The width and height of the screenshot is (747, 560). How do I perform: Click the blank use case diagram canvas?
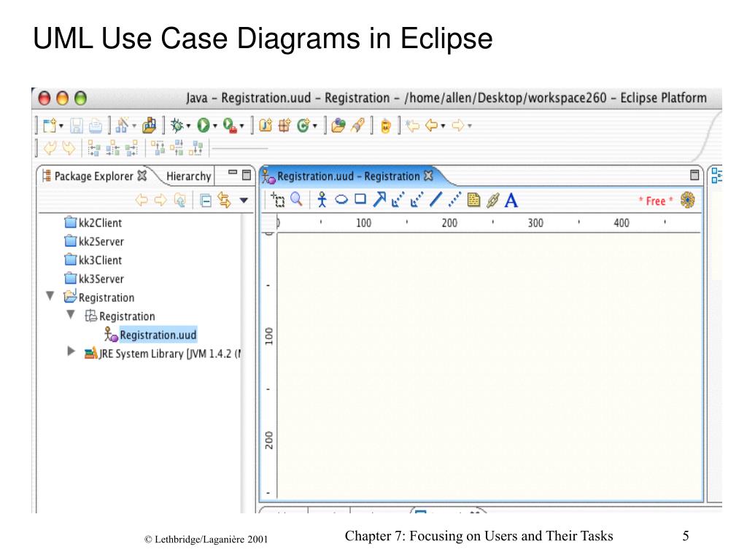coord(488,367)
